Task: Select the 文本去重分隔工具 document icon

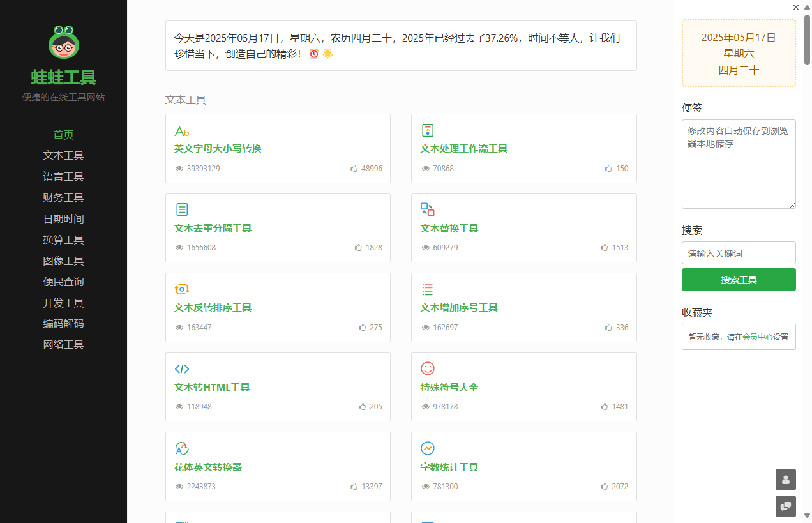Action: click(x=181, y=209)
